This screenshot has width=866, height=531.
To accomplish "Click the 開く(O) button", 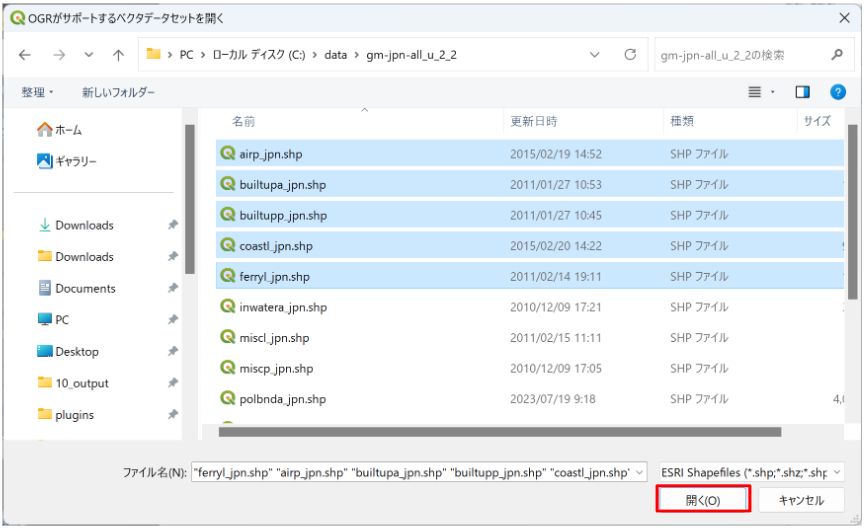I will pos(703,500).
